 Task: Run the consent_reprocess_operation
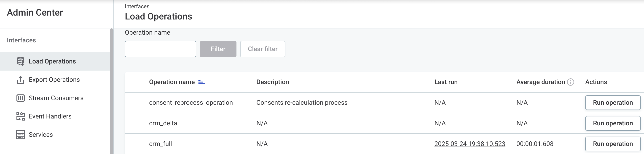click(x=612, y=103)
